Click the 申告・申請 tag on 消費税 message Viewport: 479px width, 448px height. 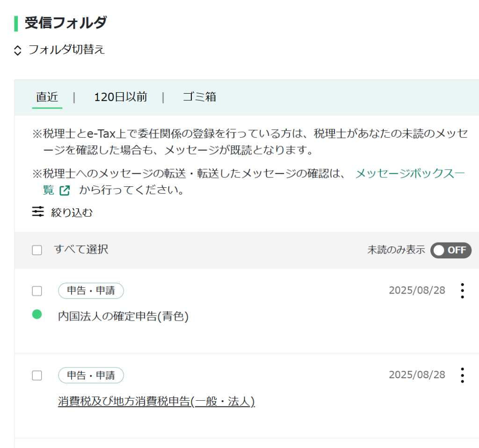coord(91,375)
